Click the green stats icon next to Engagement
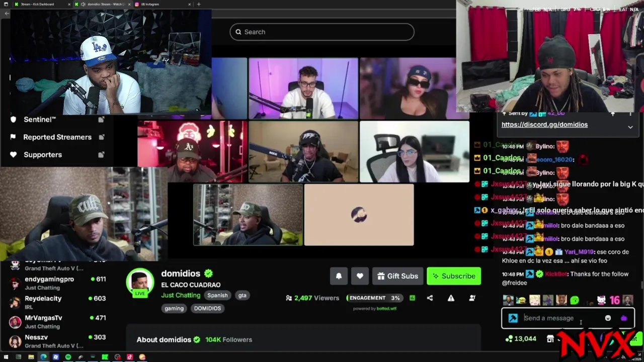Image resolution: width=644 pixels, height=362 pixels. pos(412,298)
